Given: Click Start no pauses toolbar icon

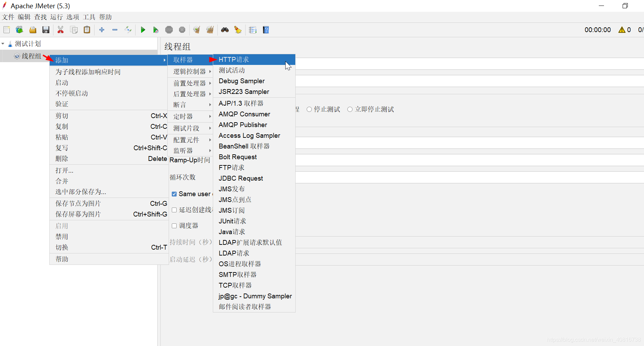Looking at the screenshot, I should (156, 30).
